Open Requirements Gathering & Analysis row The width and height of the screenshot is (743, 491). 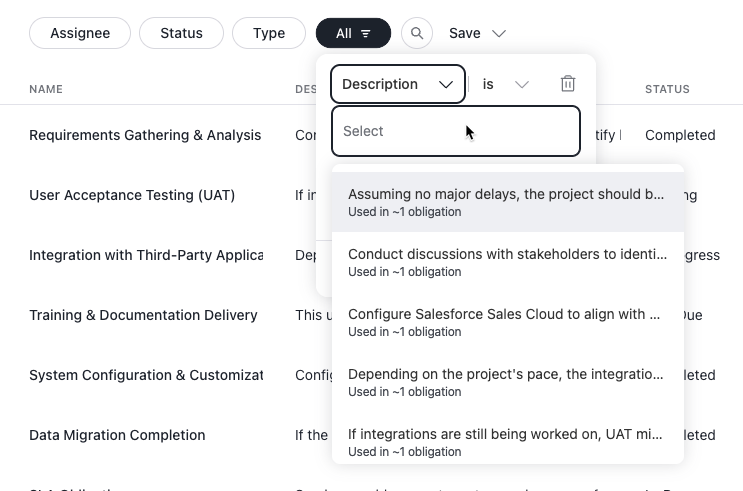(145, 135)
